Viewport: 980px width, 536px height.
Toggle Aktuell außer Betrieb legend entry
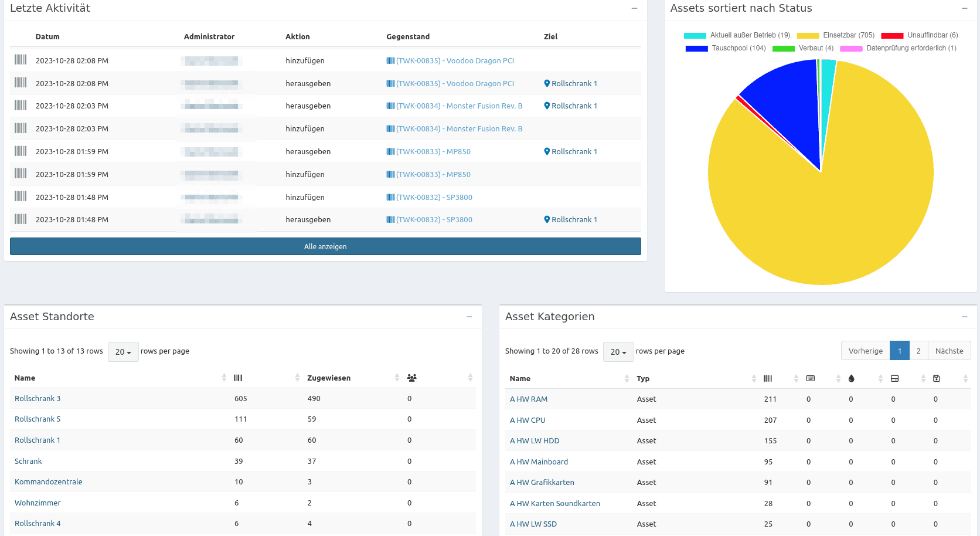point(737,35)
